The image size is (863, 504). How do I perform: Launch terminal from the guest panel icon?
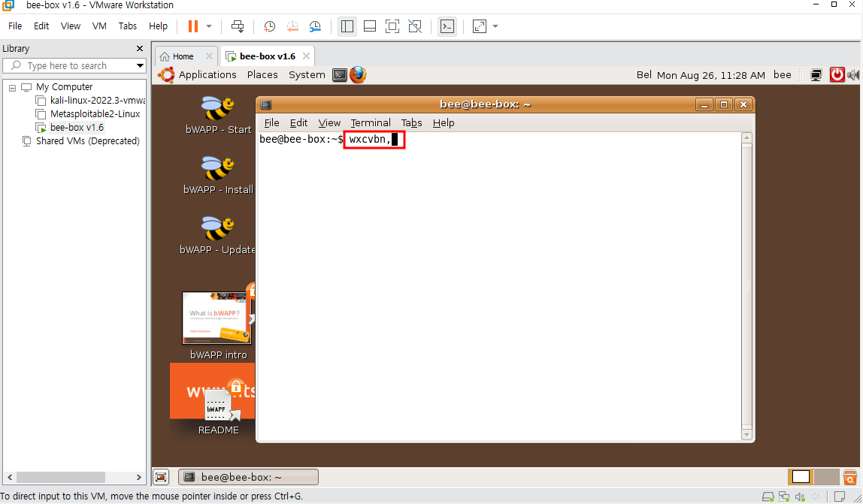click(x=340, y=75)
